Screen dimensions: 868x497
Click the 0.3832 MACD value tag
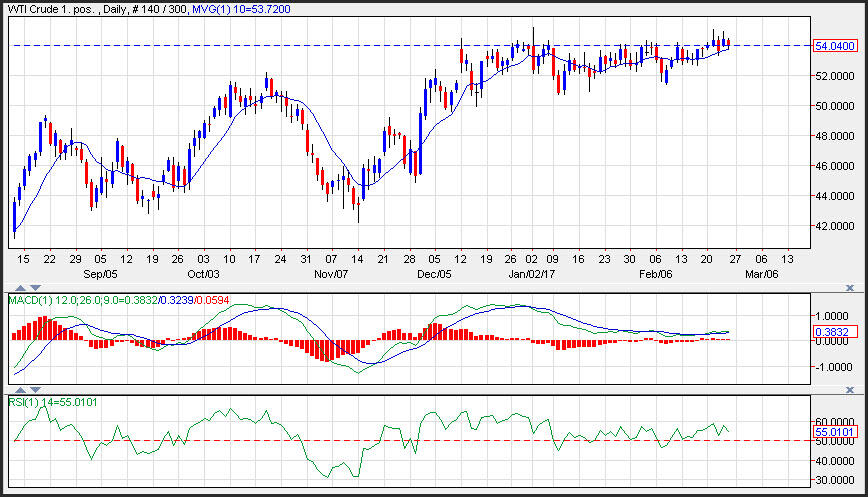(x=833, y=331)
